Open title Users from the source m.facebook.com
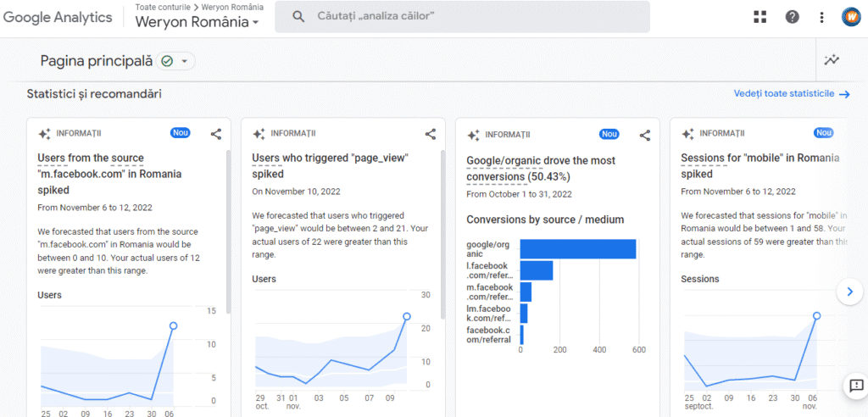The height and width of the screenshot is (417, 868). coord(109,174)
